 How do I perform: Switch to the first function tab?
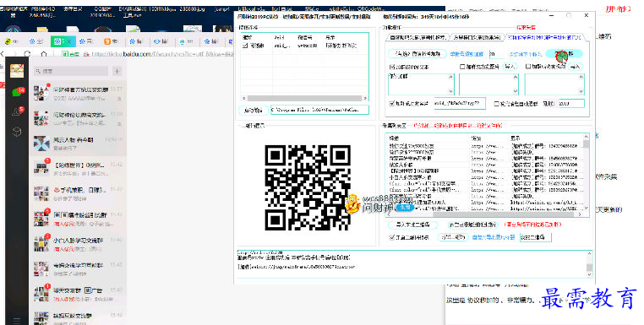pos(418,37)
